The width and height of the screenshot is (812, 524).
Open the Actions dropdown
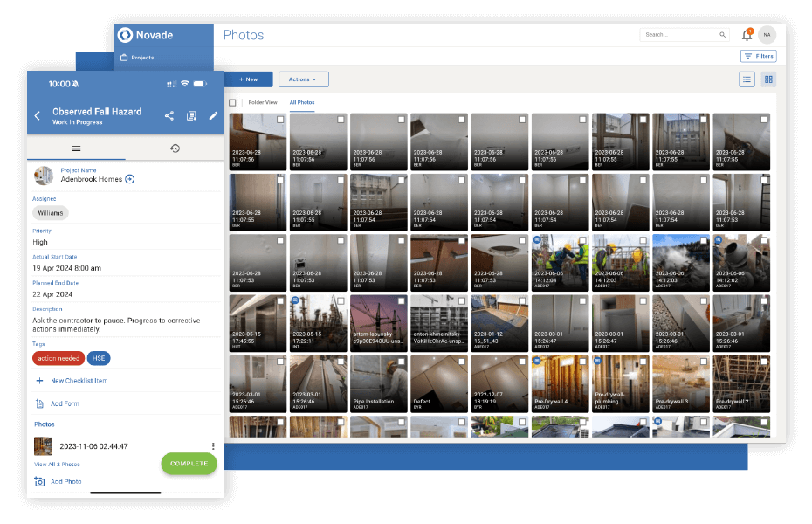303,79
